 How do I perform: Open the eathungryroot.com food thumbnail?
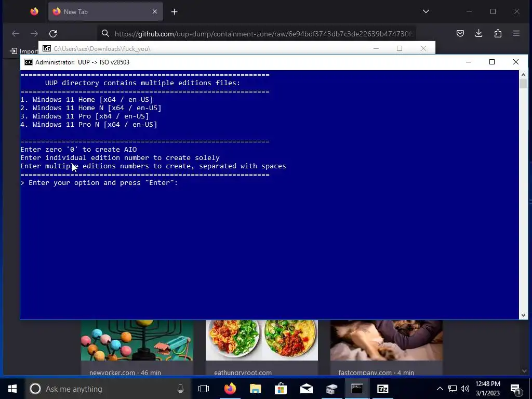[262, 340]
